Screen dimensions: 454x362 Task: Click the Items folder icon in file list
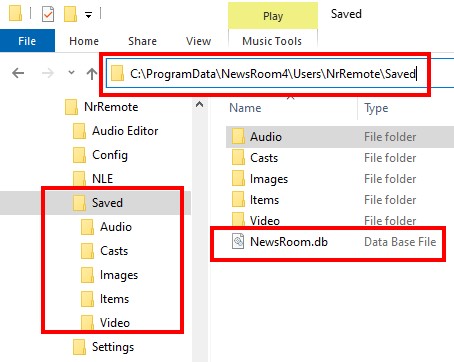(238, 200)
